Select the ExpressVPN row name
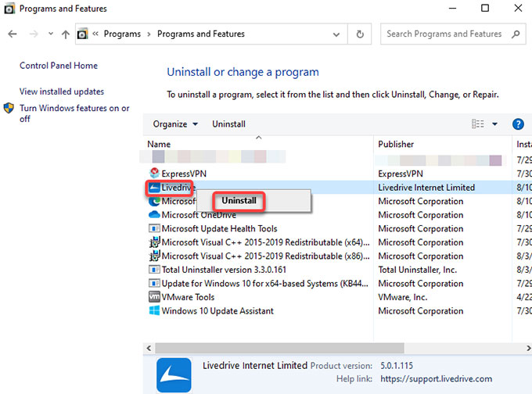 184,174
